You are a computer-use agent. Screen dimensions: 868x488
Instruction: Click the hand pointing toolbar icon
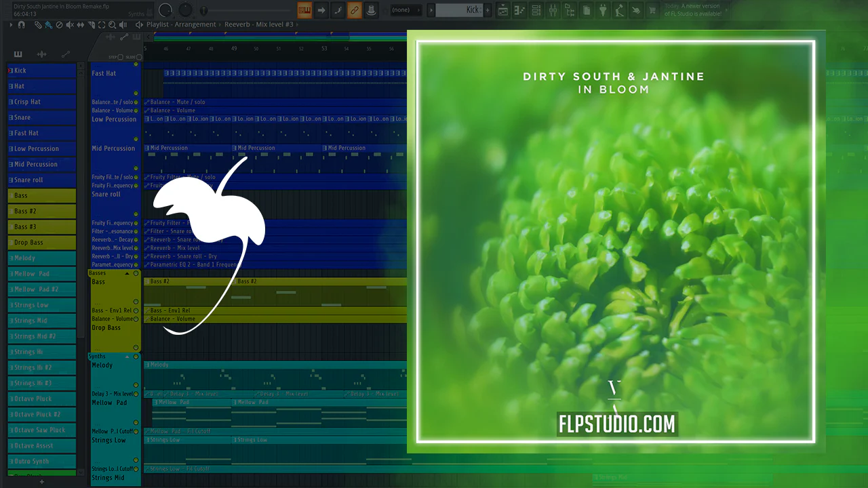(636, 10)
